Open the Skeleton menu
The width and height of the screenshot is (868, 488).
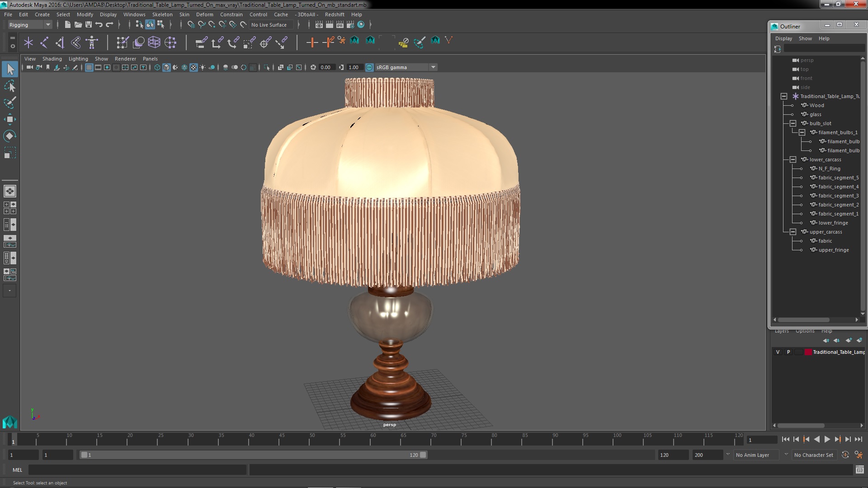click(162, 14)
